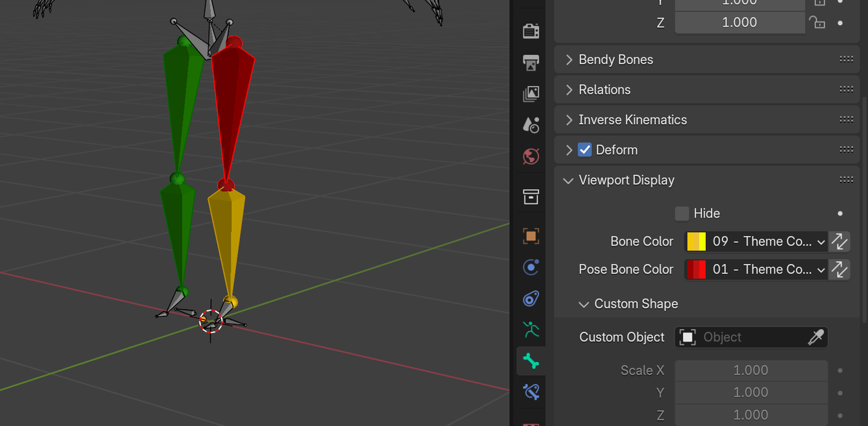This screenshot has height=426, width=868.
Task: Click the Custom Object eyedropper icon
Action: [x=816, y=337]
